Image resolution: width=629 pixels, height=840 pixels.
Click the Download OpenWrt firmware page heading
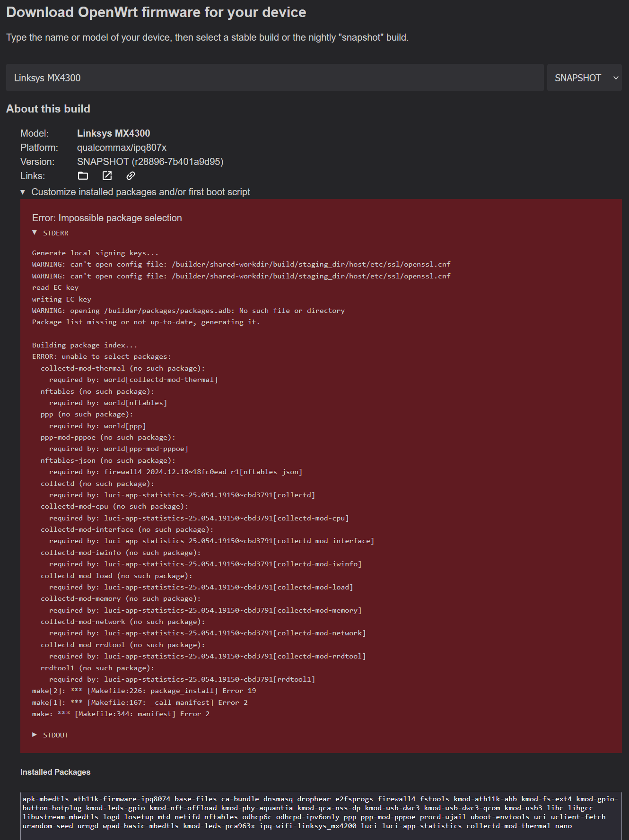click(x=156, y=12)
